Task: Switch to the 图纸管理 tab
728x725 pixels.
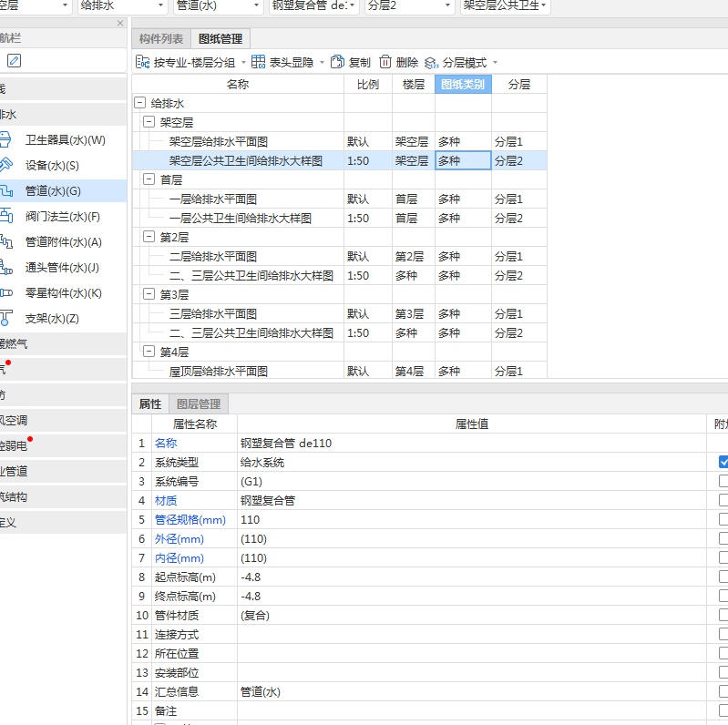Action: click(x=220, y=38)
